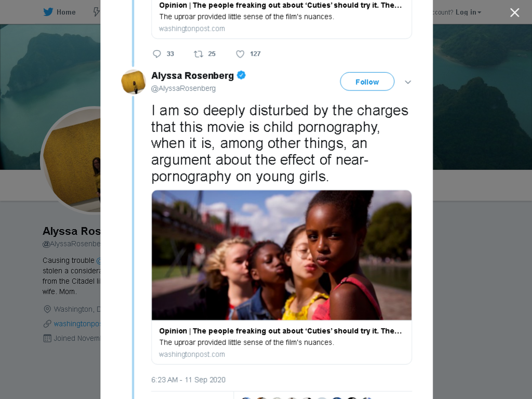Click the retweet arrows icon
Screen dimensions: 532x399
click(198, 54)
